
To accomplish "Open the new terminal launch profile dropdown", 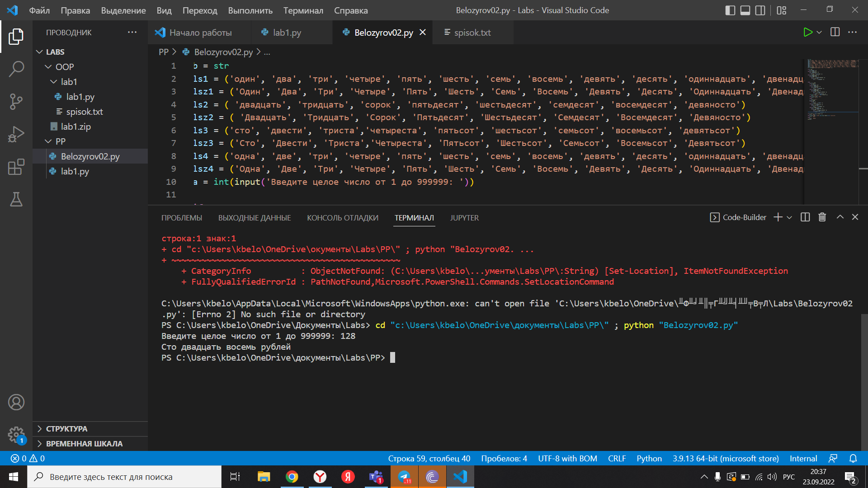I will pyautogui.click(x=789, y=217).
